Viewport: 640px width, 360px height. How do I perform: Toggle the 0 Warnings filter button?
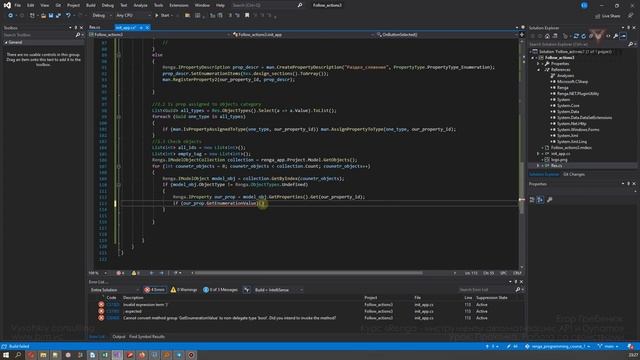[184, 290]
